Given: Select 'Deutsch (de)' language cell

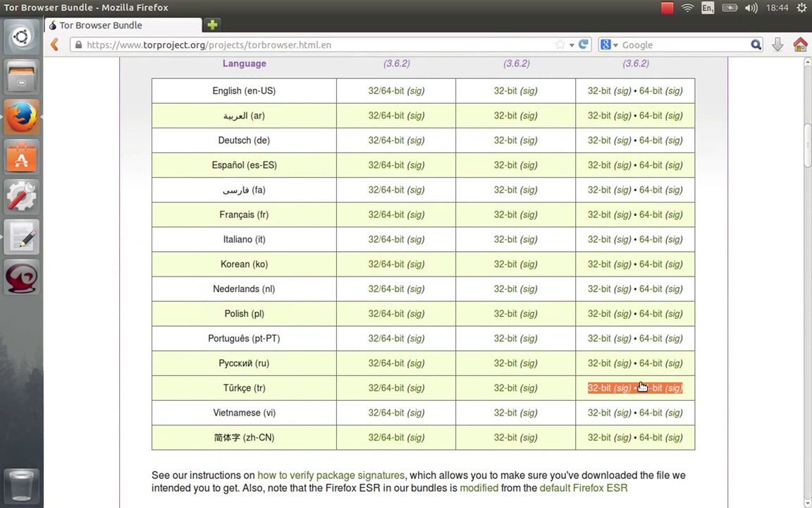Looking at the screenshot, I should pyautogui.click(x=244, y=140).
